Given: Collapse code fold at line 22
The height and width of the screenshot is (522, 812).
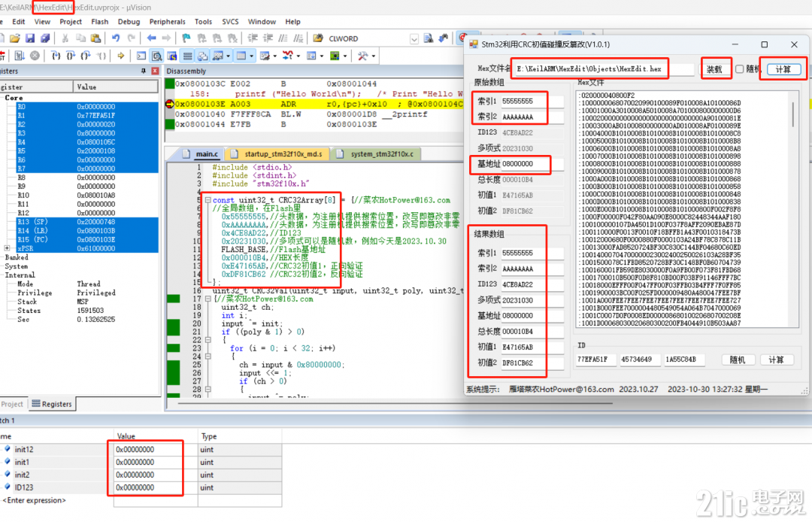Looking at the screenshot, I should [x=208, y=340].
